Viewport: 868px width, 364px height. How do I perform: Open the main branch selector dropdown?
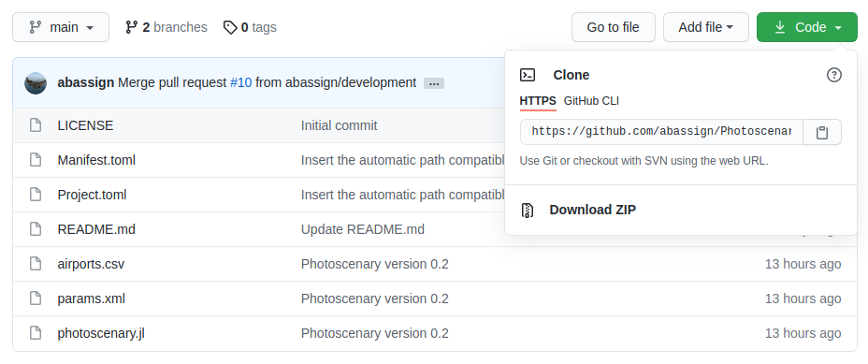(x=61, y=27)
